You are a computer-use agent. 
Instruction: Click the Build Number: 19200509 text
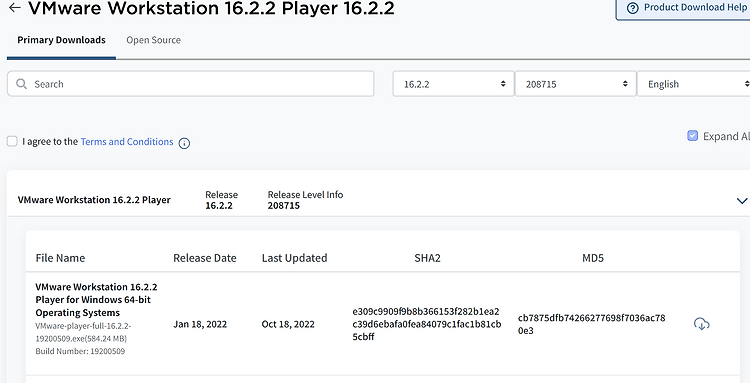tap(80, 351)
